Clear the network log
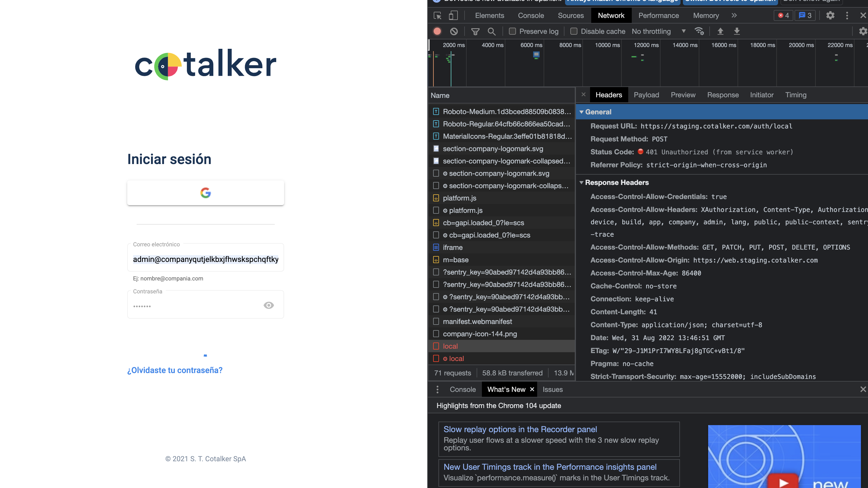 tap(454, 31)
